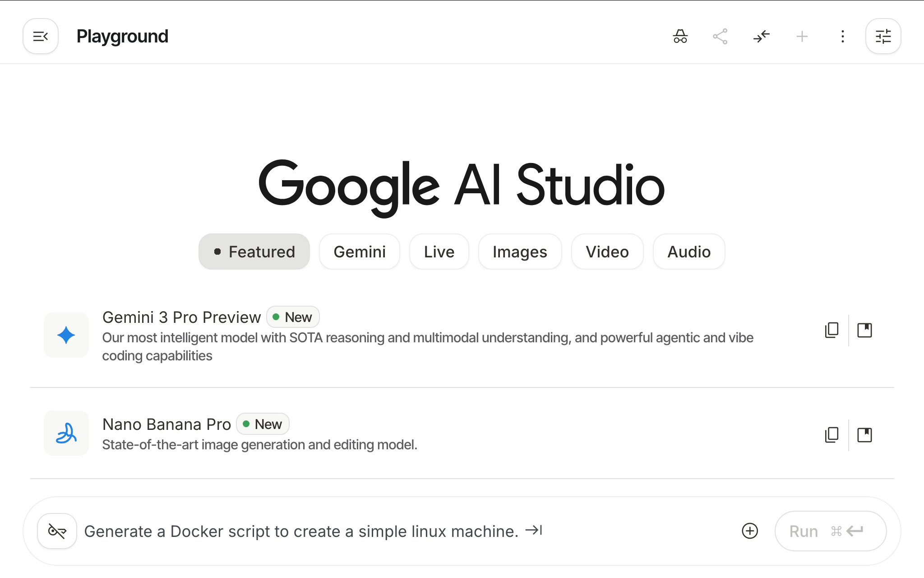The image size is (924, 578).
Task: Start a new chat with plus icon
Action: (x=802, y=36)
